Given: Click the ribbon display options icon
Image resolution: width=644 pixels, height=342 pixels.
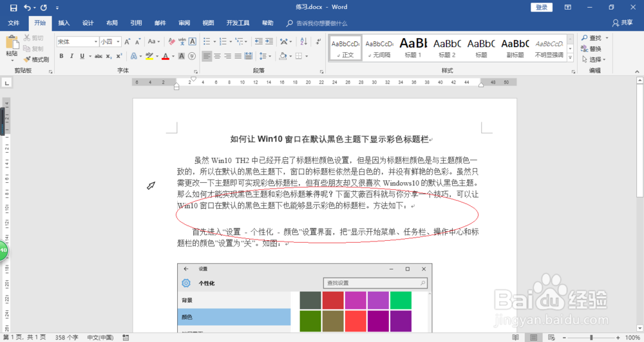Looking at the screenshot, I should [567, 7].
